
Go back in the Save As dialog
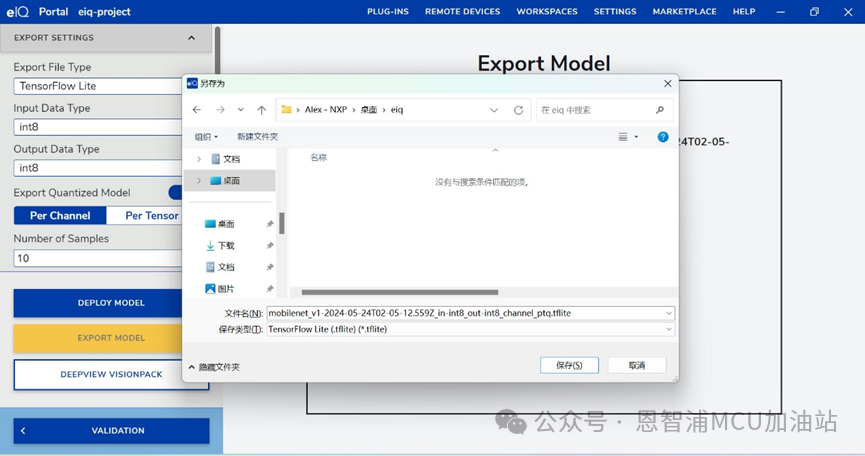click(x=197, y=110)
